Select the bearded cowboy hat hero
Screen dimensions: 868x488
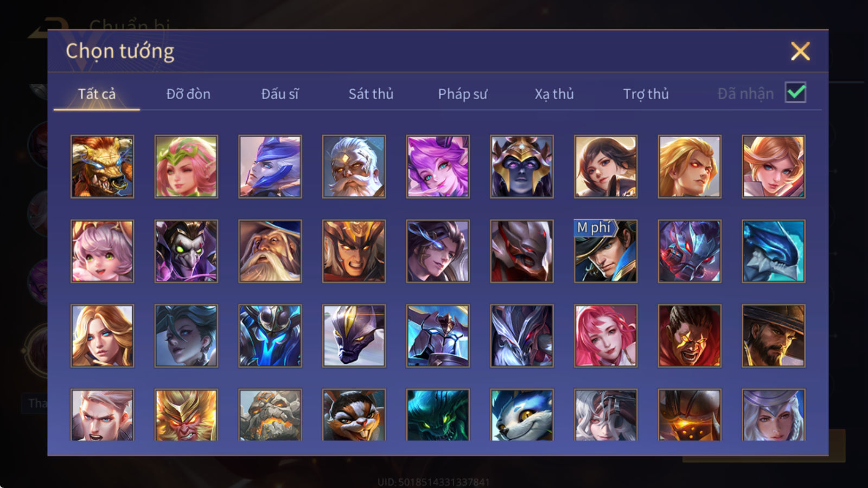point(773,336)
